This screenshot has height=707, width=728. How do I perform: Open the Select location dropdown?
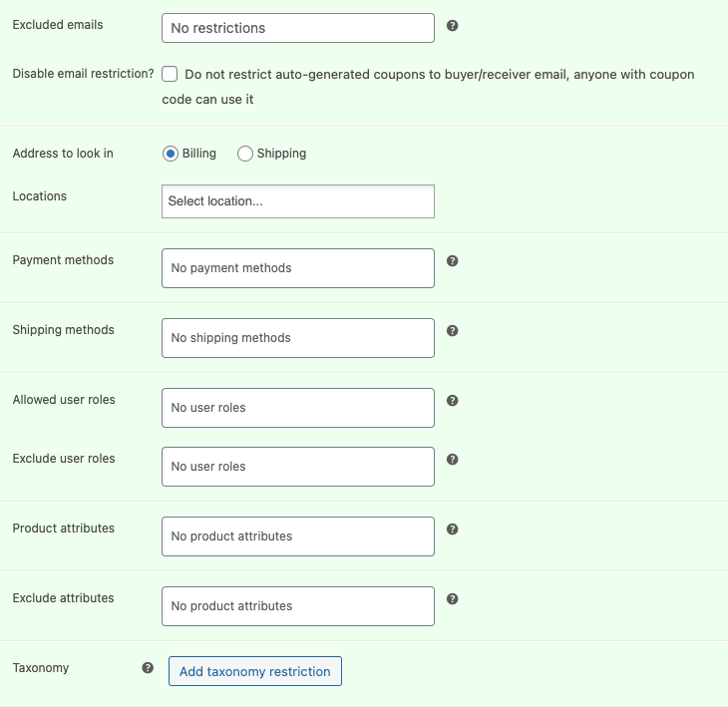point(297,201)
